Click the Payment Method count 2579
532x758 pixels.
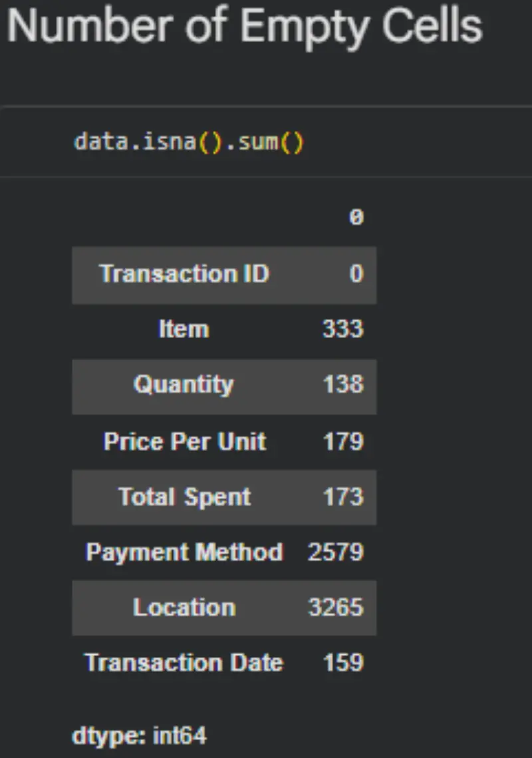[x=336, y=552]
